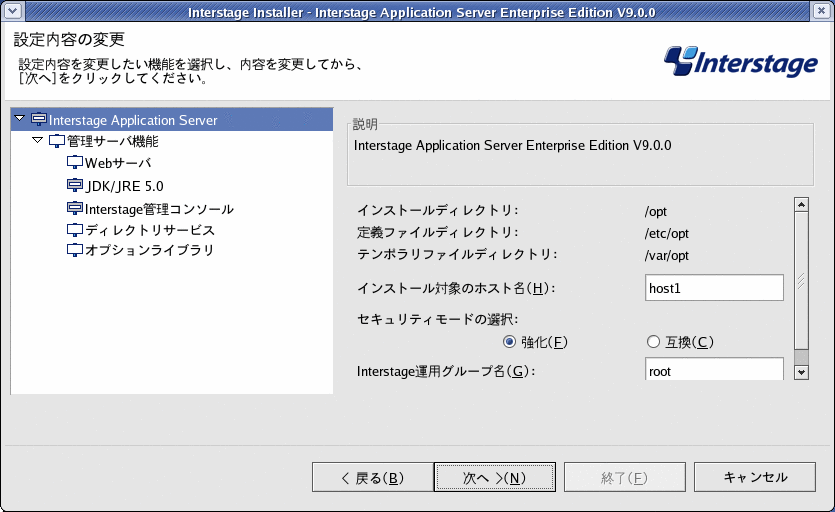Click the Interstage運用グループ名 field containing root
The width and height of the screenshot is (835, 512).
(x=714, y=369)
